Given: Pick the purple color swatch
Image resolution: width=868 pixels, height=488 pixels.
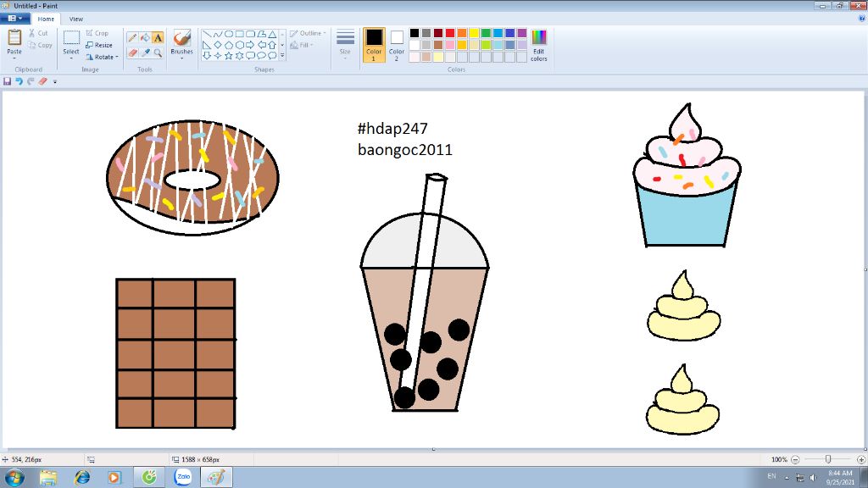Looking at the screenshot, I should pyautogui.click(x=522, y=33).
